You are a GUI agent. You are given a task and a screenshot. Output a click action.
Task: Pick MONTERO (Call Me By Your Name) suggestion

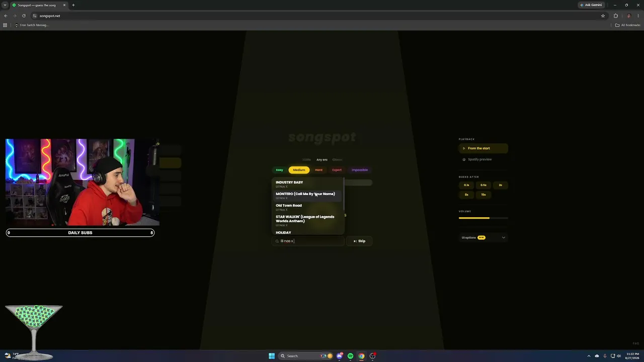click(307, 196)
